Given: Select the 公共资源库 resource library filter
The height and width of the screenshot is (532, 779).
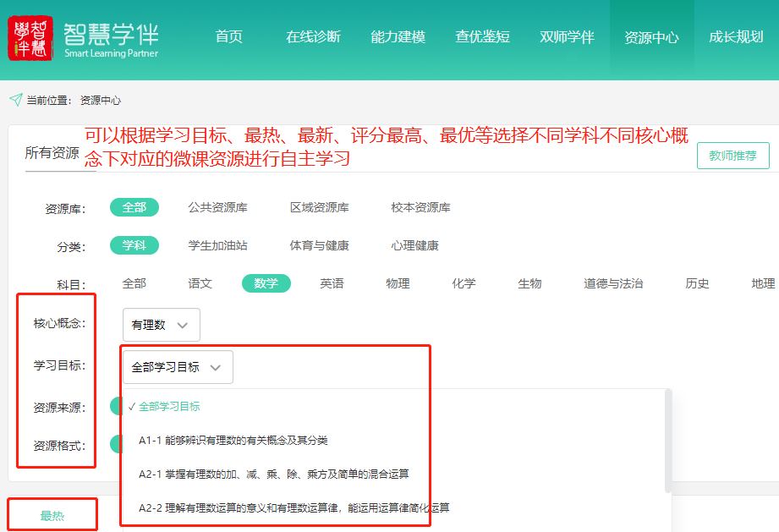Looking at the screenshot, I should tap(217, 207).
